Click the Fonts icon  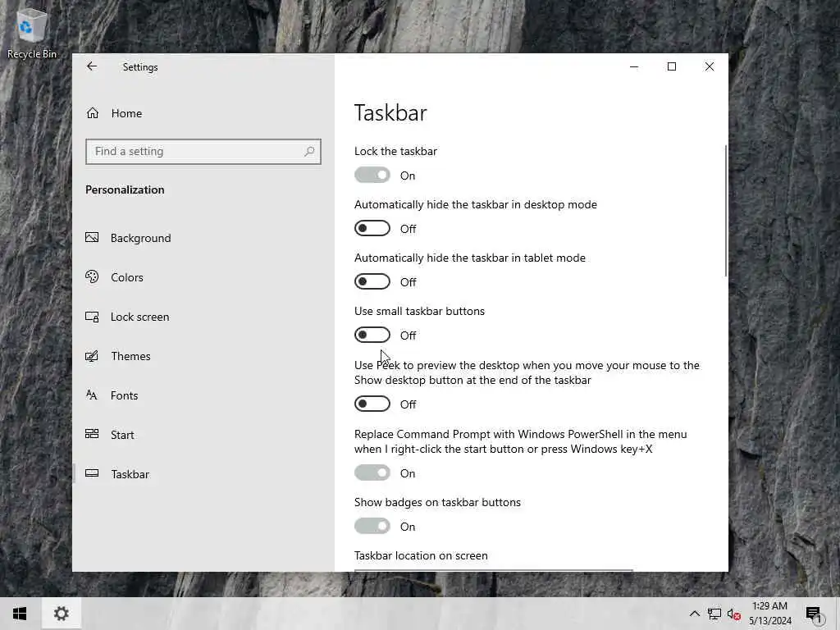pos(92,395)
